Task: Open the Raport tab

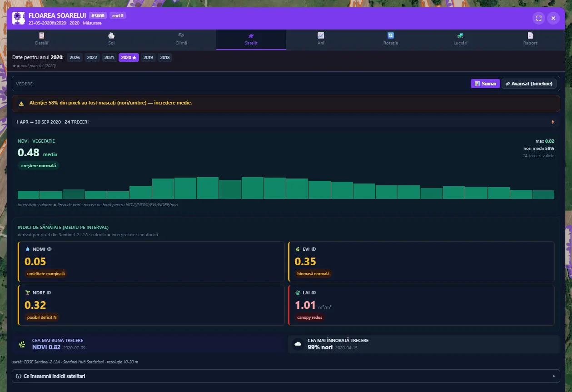Action: tap(530, 39)
